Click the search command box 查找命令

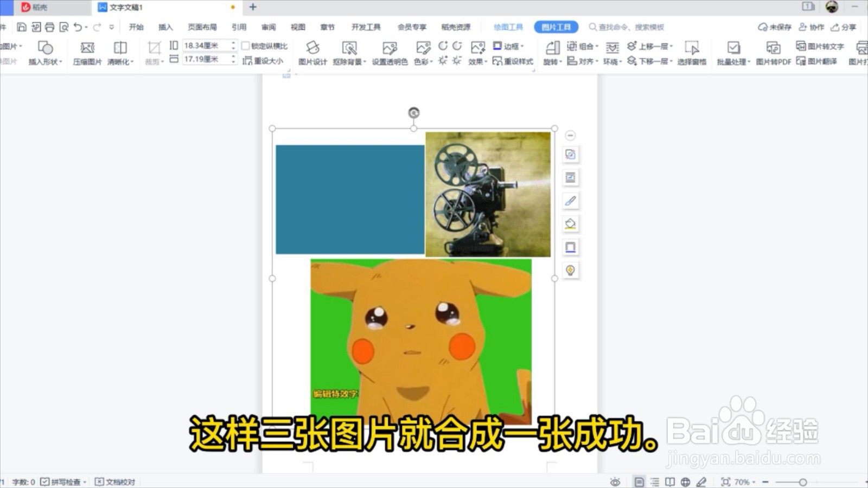(x=627, y=27)
